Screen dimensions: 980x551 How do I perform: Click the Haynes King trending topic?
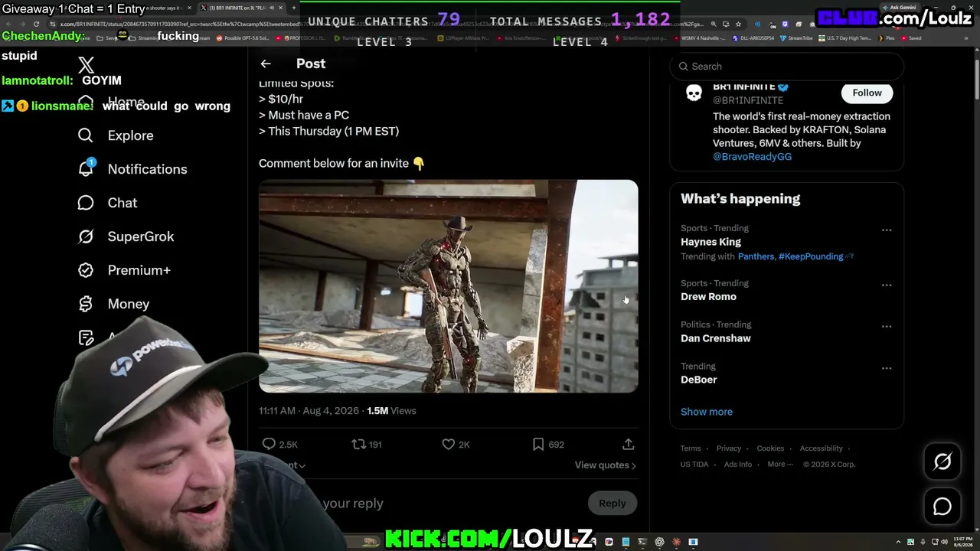pos(710,242)
